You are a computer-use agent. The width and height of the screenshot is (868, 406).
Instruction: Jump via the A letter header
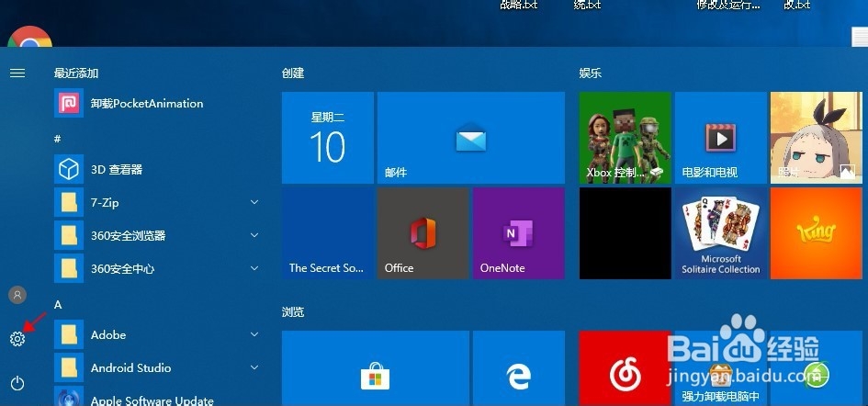pyautogui.click(x=58, y=305)
